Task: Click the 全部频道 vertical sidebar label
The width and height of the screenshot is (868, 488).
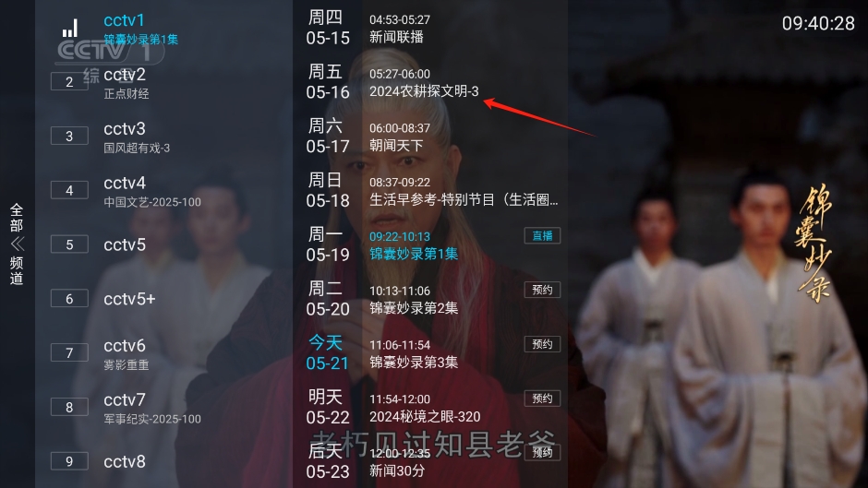Action: 17,244
